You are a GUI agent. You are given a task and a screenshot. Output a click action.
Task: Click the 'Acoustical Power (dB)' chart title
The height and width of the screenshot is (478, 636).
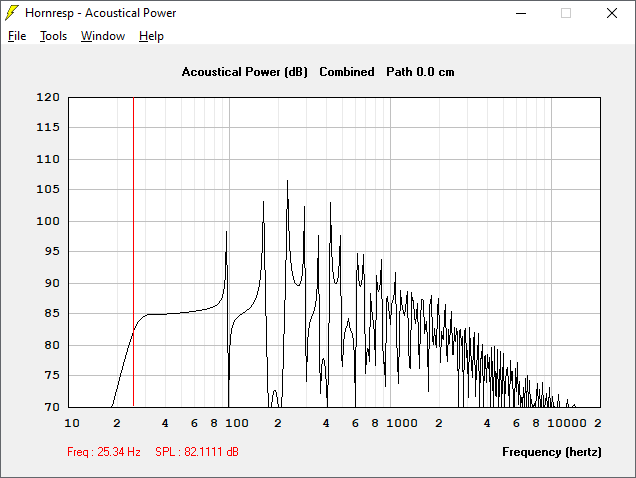pyautogui.click(x=245, y=72)
